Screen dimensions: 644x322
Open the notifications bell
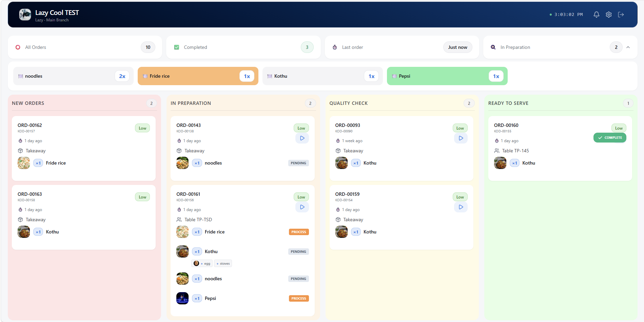coord(596,15)
